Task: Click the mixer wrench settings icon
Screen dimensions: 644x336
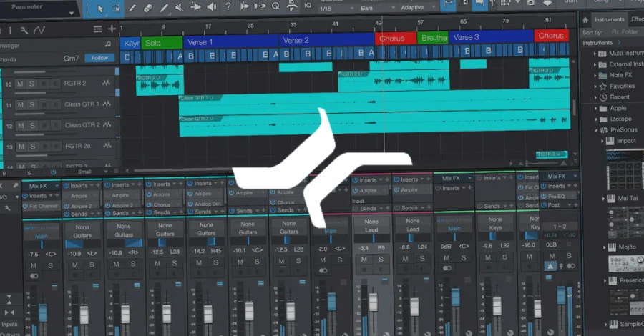Action: coord(7,209)
